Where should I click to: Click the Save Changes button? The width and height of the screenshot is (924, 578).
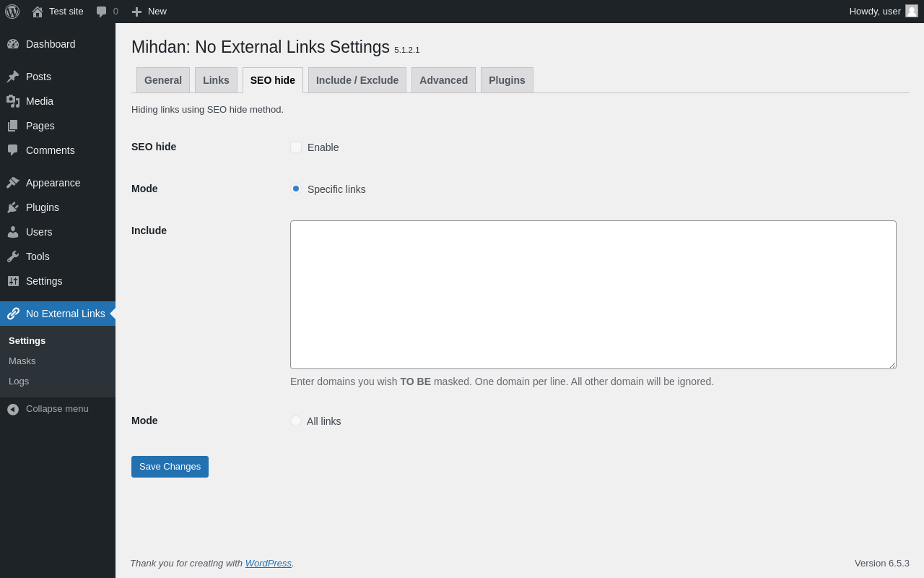coord(170,467)
